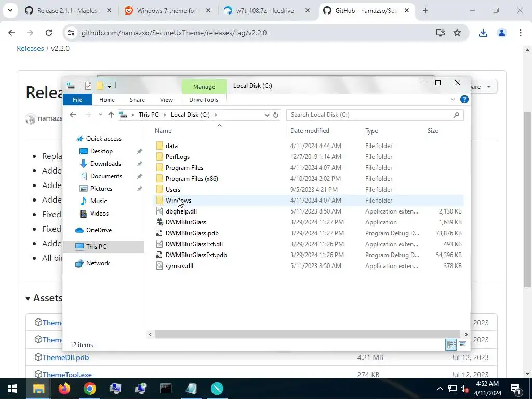532x399 pixels.
Task: Switch to Windows 7 theme Reddit tab
Action: coord(167,11)
